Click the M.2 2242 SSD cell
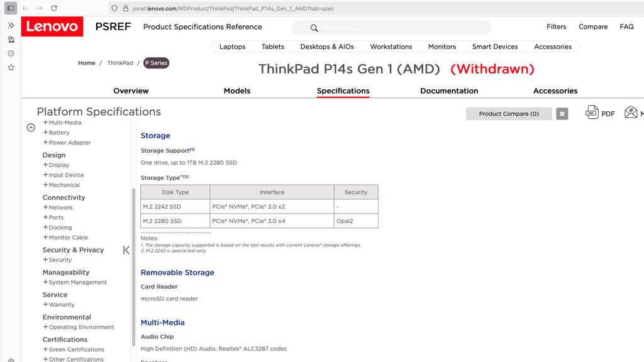Viewport: 644px width, 362px height. click(175, 206)
